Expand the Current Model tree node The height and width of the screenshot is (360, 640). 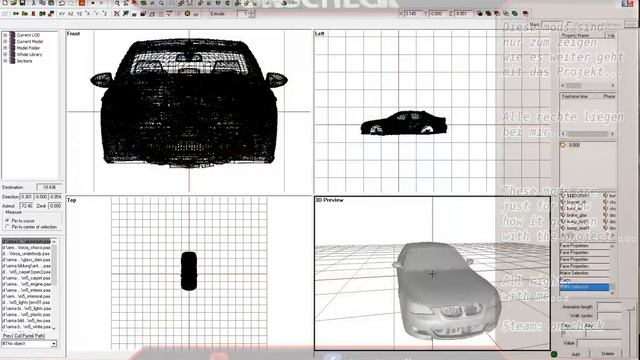tap(5, 42)
